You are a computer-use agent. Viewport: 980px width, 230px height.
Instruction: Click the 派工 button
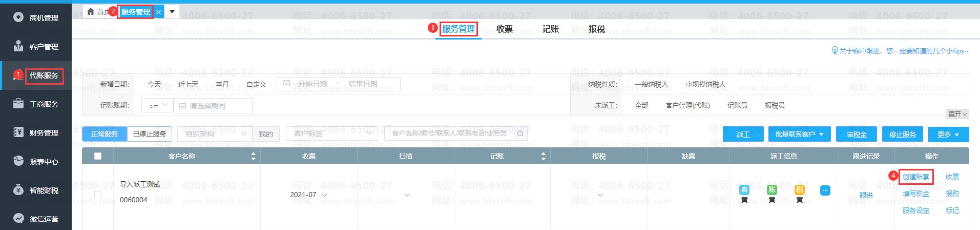[743, 135]
